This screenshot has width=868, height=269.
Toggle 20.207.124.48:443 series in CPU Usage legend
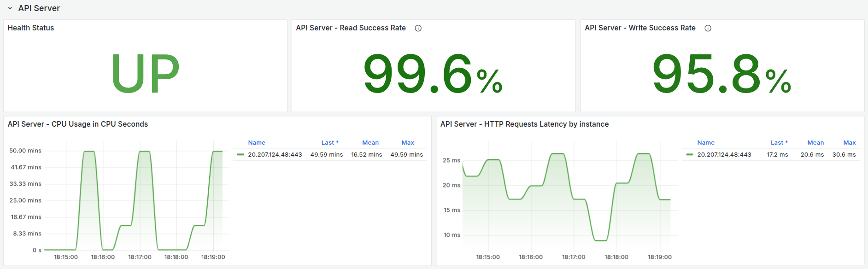pyautogui.click(x=275, y=155)
